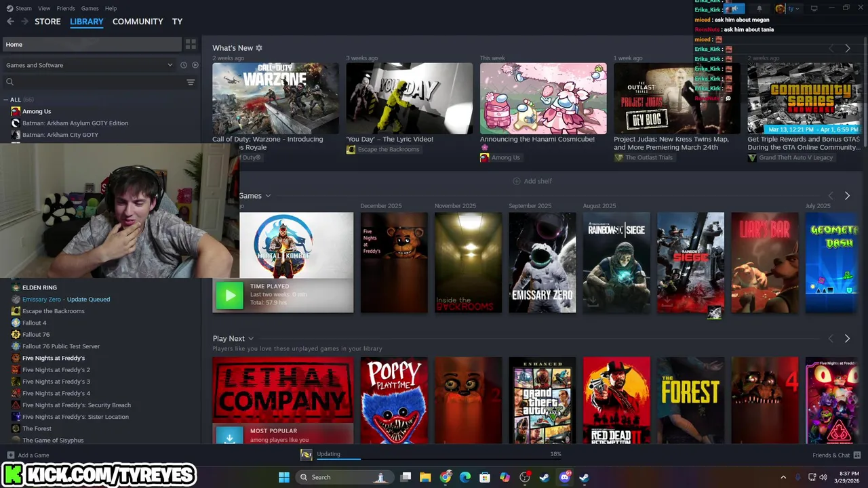Screen dimensions: 868x488
Task: Open Friends & Chat
Action: [837, 455]
